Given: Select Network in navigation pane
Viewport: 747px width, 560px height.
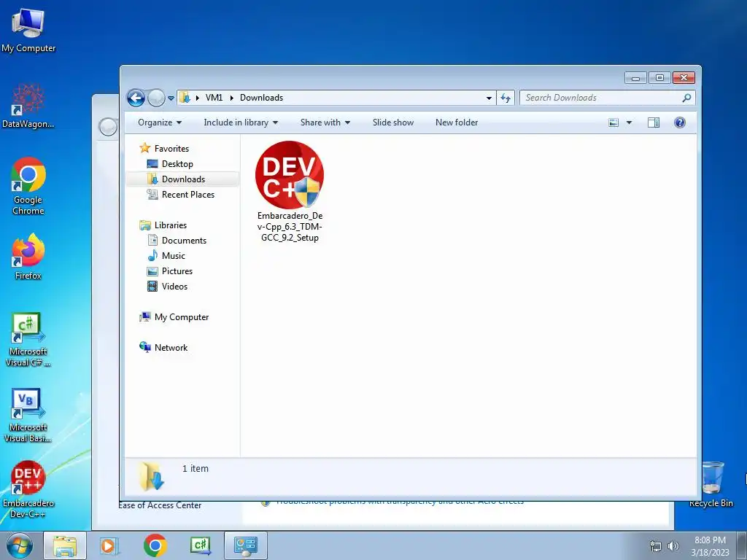Looking at the screenshot, I should [163, 348].
